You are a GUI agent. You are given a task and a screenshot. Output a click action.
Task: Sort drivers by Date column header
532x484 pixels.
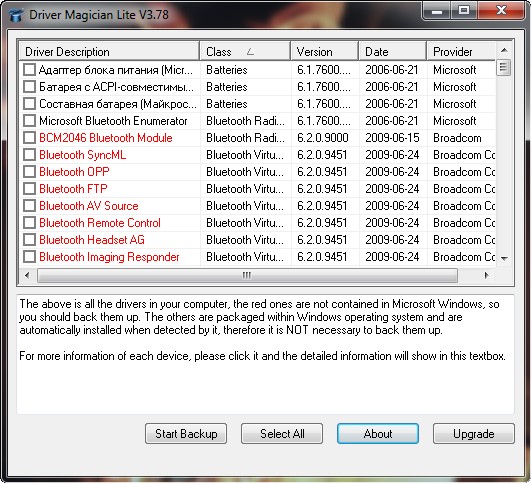[x=393, y=51]
